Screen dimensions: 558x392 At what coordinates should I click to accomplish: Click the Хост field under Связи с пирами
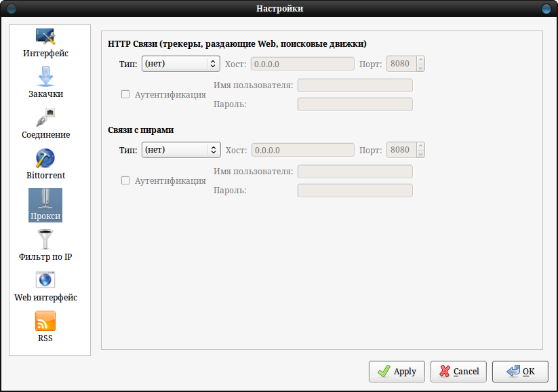(303, 151)
